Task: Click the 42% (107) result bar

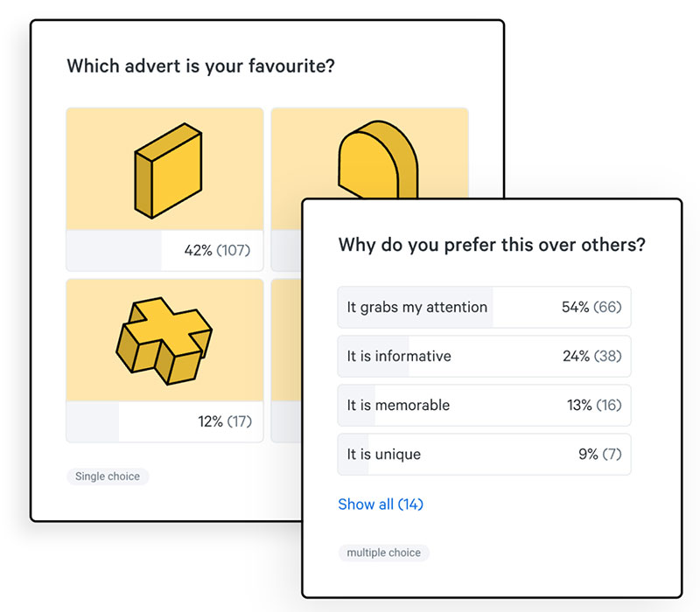Action: (x=164, y=251)
